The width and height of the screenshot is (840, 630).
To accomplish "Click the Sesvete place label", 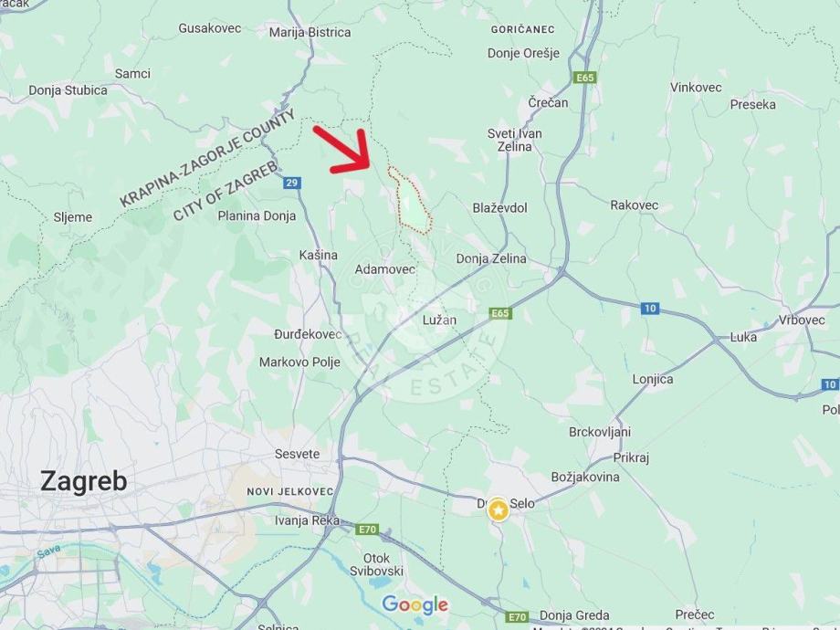I will click(x=297, y=454).
